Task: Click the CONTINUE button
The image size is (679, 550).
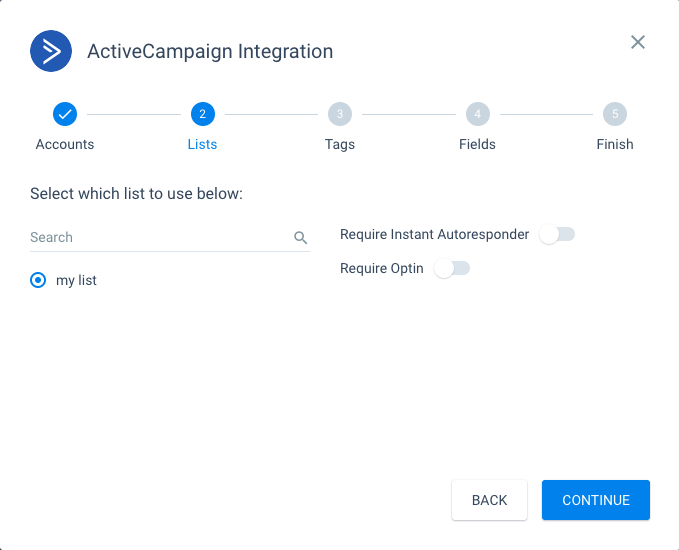Action: click(x=596, y=500)
